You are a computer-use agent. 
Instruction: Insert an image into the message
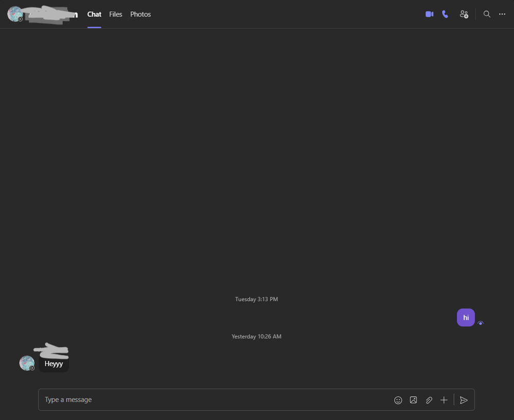click(413, 400)
